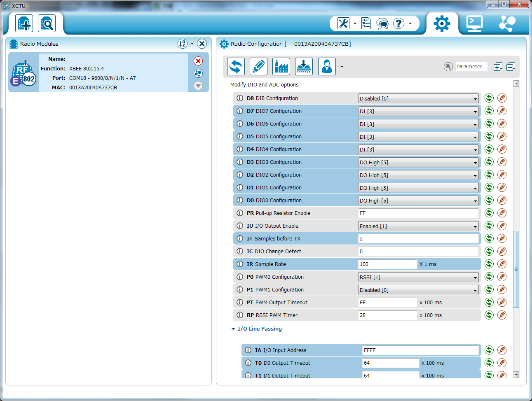The image size is (532, 401).
Task: Click the Discover radio modules icon
Action: [x=47, y=23]
